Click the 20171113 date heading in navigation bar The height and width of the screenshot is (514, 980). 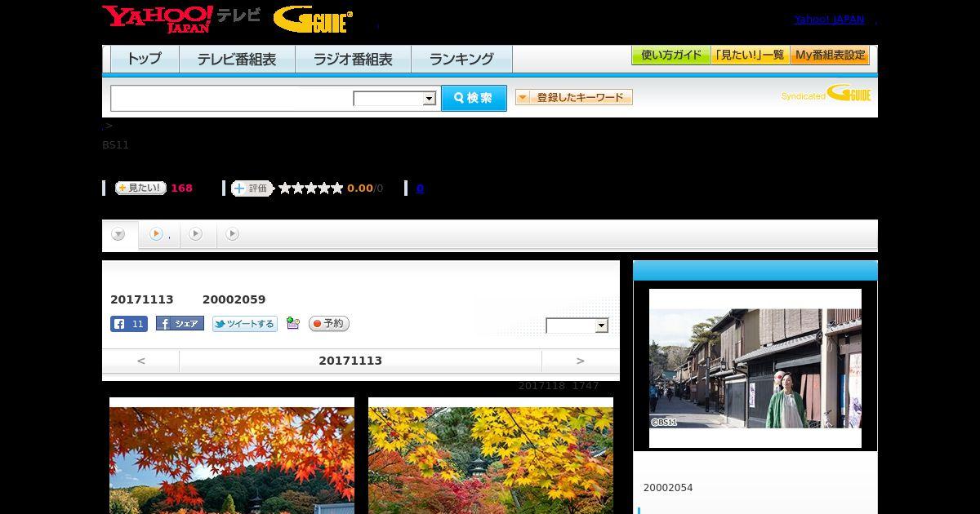tap(350, 361)
